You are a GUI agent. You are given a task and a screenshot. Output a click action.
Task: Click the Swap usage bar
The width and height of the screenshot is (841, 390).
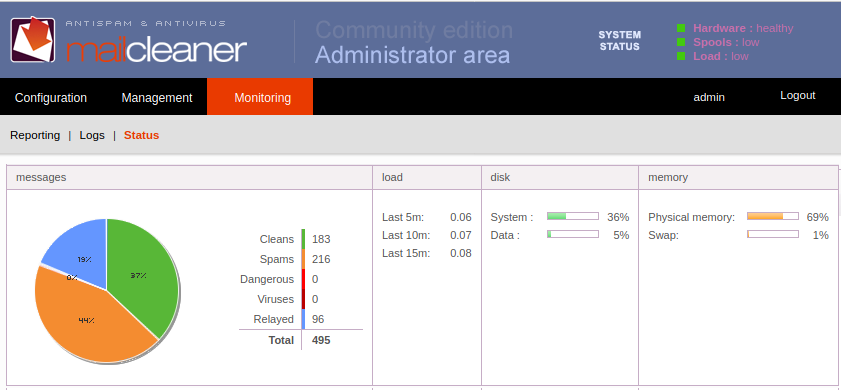[772, 234]
